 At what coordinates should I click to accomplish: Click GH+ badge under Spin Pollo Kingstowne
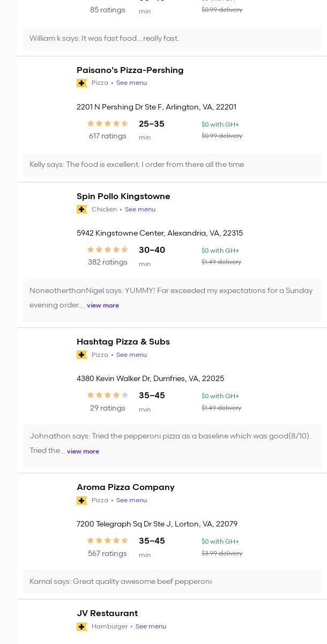pyautogui.click(x=82, y=209)
